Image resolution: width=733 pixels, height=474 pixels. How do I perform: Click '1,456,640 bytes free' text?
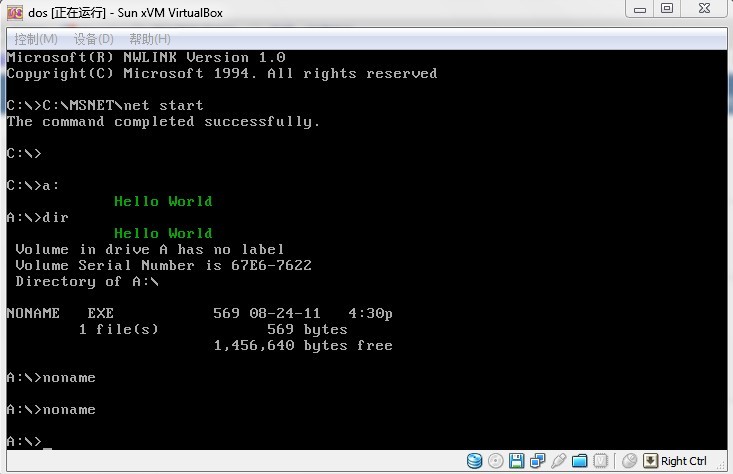pos(303,345)
